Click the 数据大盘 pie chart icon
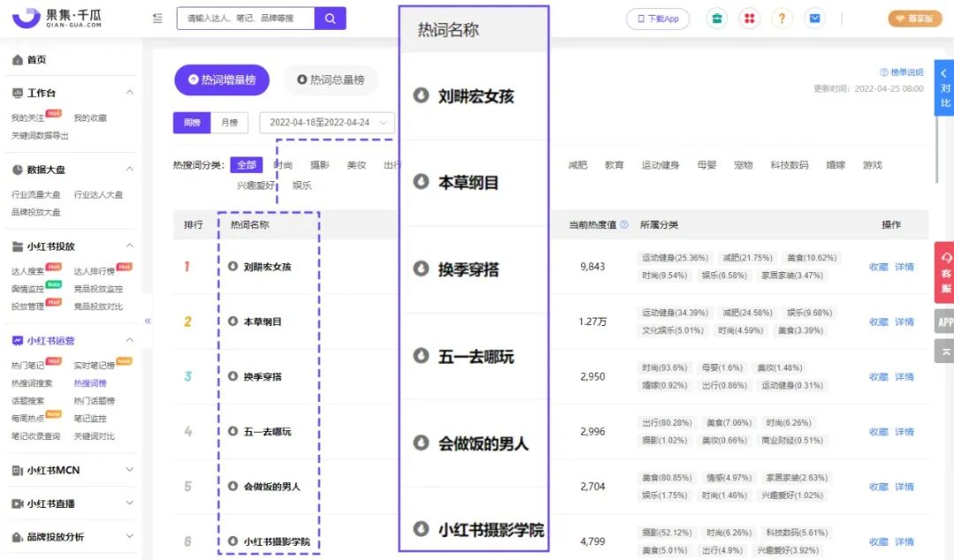This screenshot has width=954, height=560. (x=18, y=170)
